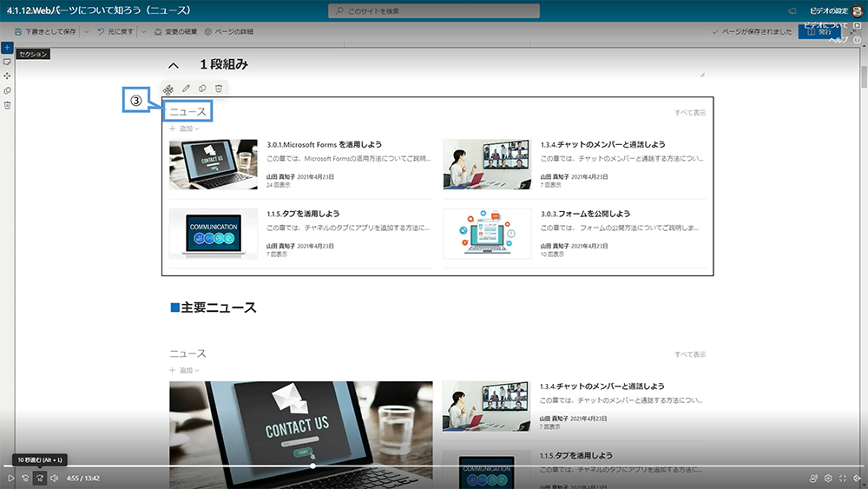Viewport: 868px width, 489px height.
Task: Click すべて表示 in the second news web part
Action: 690,354
